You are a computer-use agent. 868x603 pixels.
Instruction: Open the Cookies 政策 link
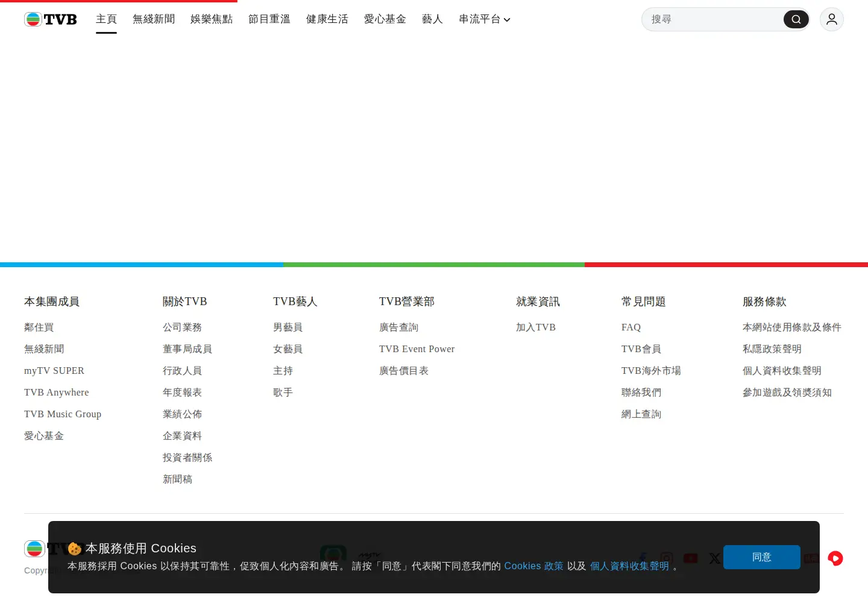pos(533,566)
